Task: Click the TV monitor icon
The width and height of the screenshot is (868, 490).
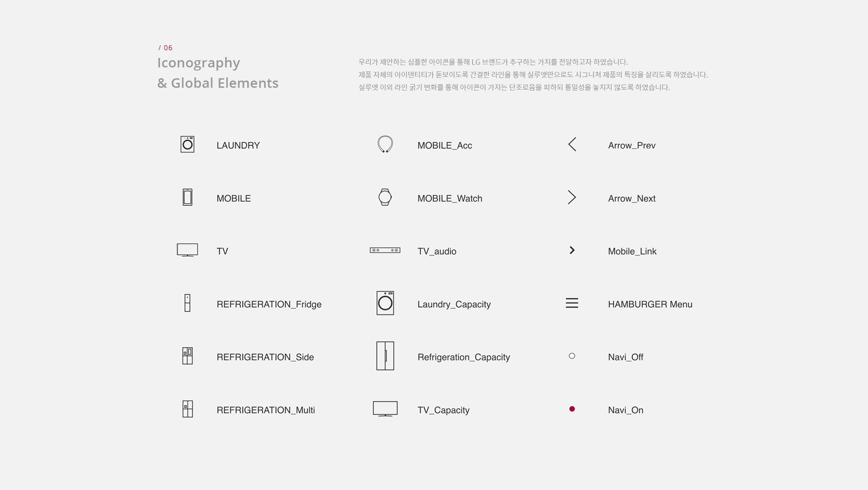Action: pyautogui.click(x=187, y=250)
